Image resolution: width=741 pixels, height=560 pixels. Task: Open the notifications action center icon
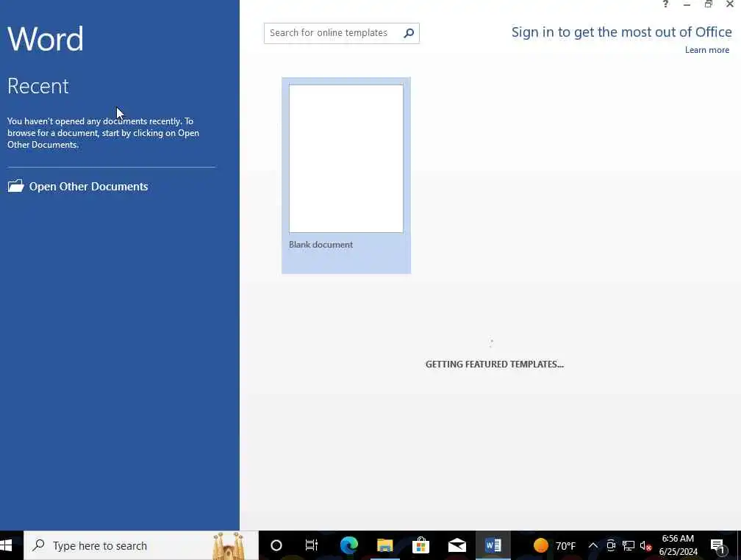(717, 546)
